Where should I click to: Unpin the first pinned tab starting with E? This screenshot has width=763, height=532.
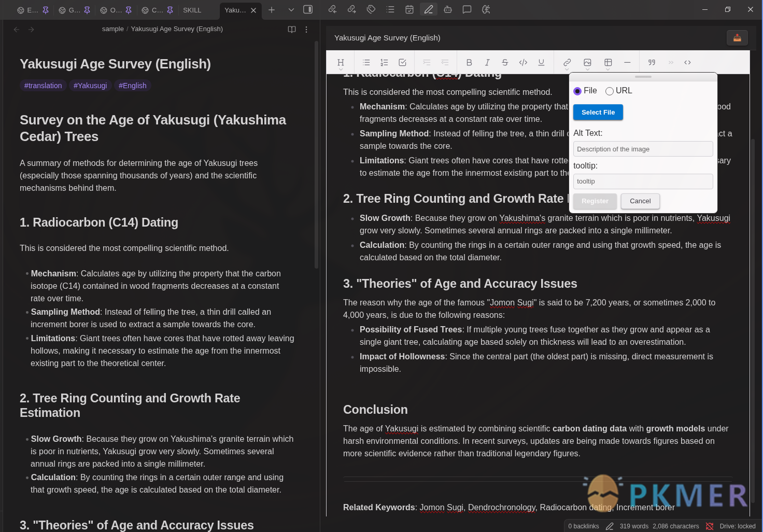[46, 10]
